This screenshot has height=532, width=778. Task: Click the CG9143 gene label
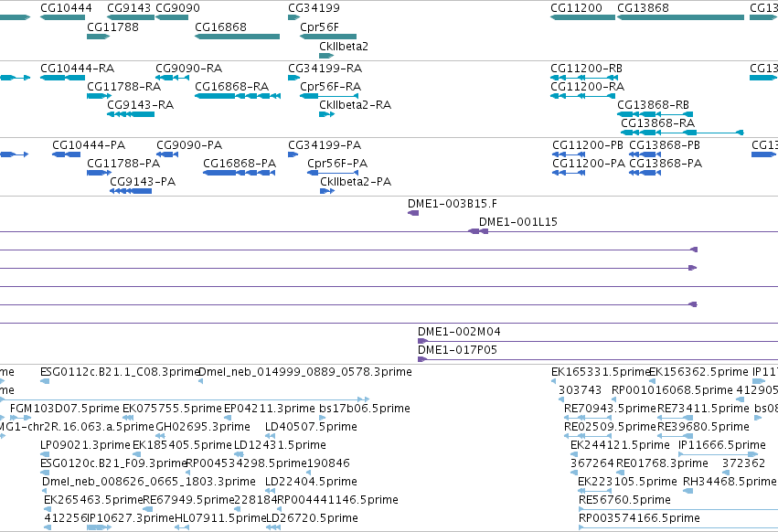pyautogui.click(x=129, y=8)
